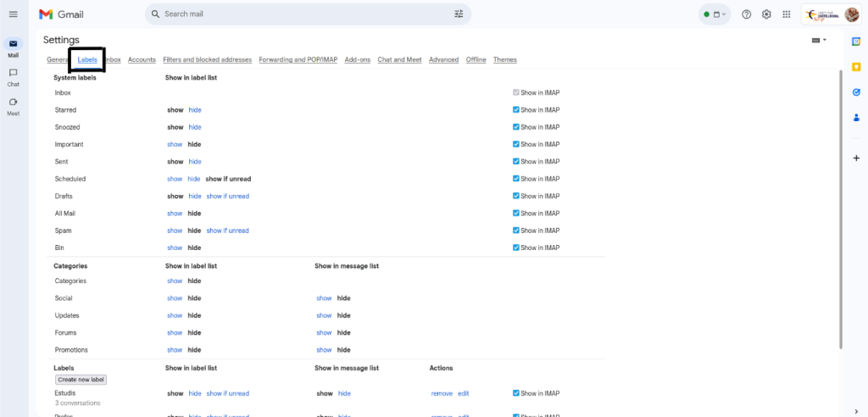Open the input tools dropdown

tap(819, 40)
